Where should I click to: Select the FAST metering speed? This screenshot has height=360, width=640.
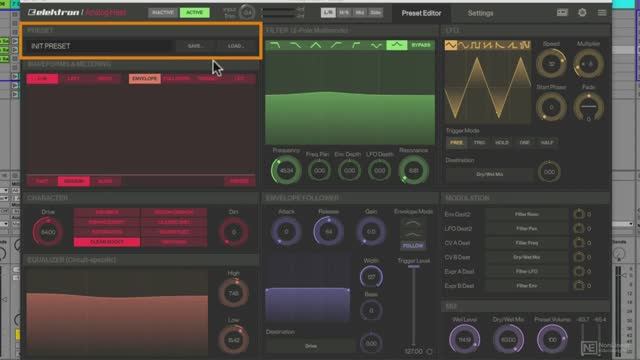(42, 181)
